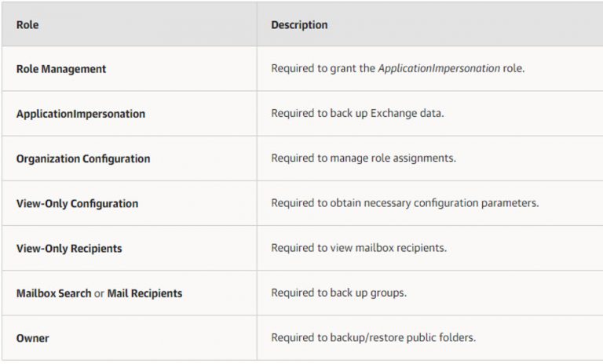603x364 pixels.
Task: Click the word 'or' between role names
Action: pyautogui.click(x=99, y=293)
